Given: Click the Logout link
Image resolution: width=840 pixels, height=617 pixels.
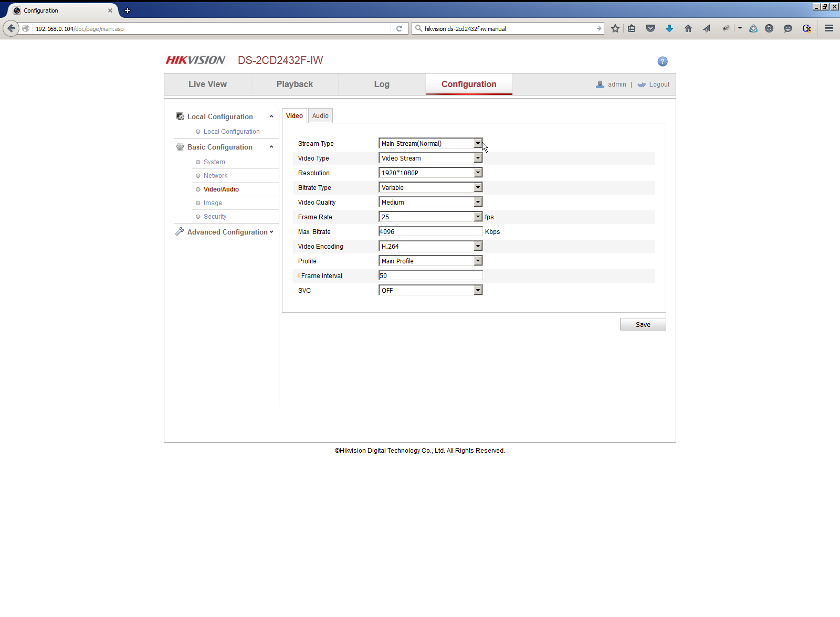Looking at the screenshot, I should coord(659,84).
